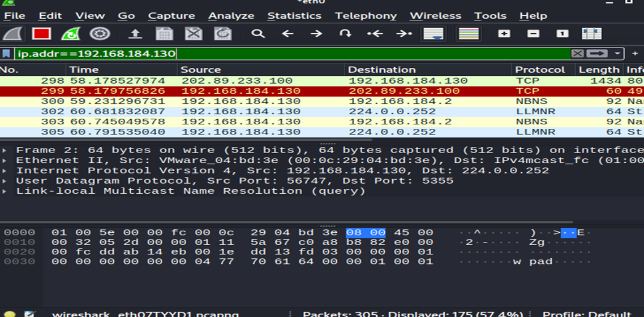Viewport: 644px width, 317px height.
Task: Open the Statistics menu
Action: pos(294,16)
